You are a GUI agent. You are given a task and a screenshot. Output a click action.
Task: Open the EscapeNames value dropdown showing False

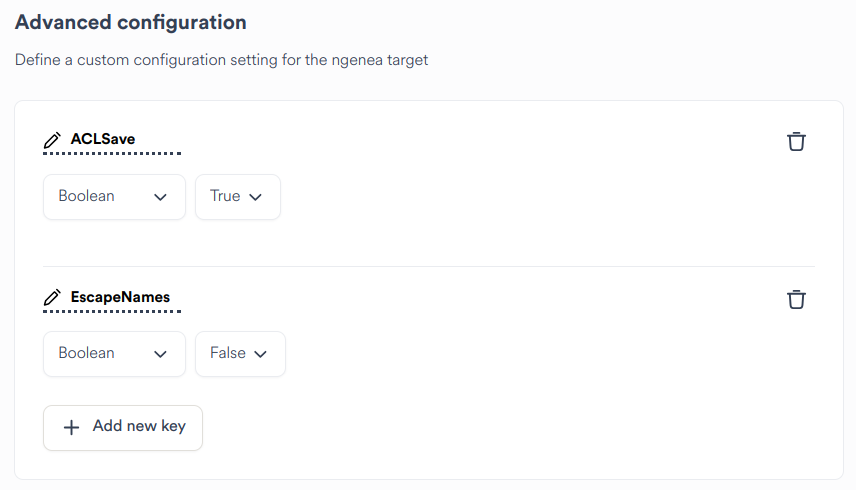click(x=240, y=354)
